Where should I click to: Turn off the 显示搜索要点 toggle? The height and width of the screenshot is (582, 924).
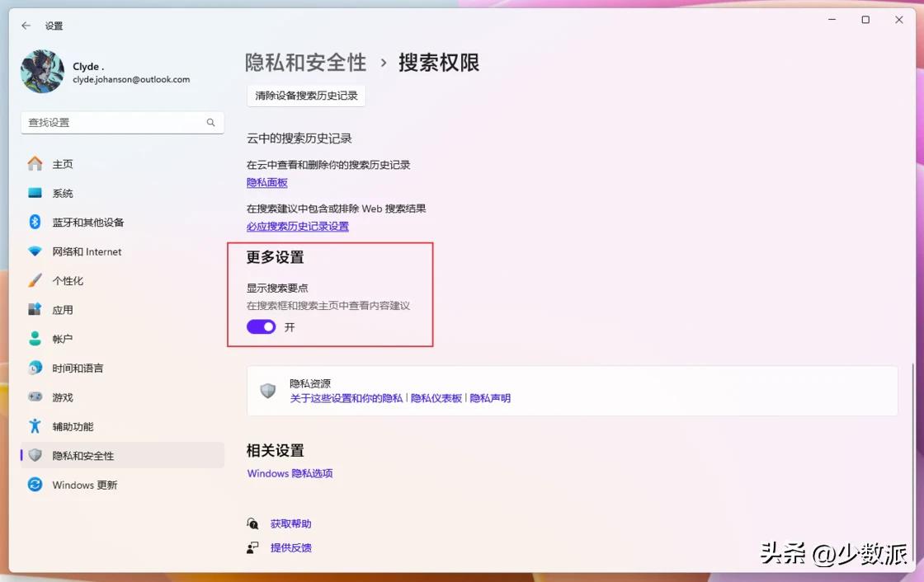[261, 327]
